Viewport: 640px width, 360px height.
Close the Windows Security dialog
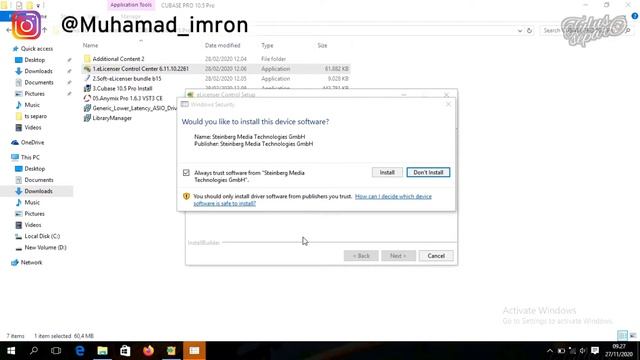tap(448, 104)
